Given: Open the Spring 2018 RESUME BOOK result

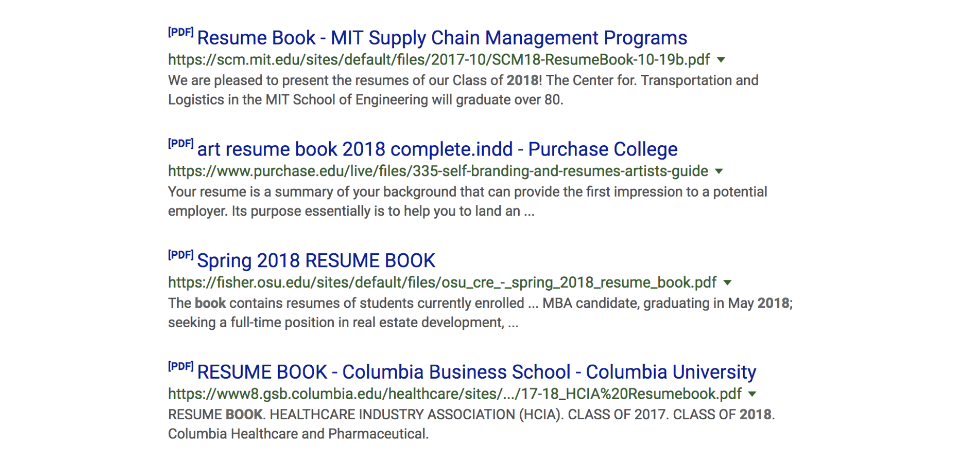Looking at the screenshot, I should click(x=316, y=261).
